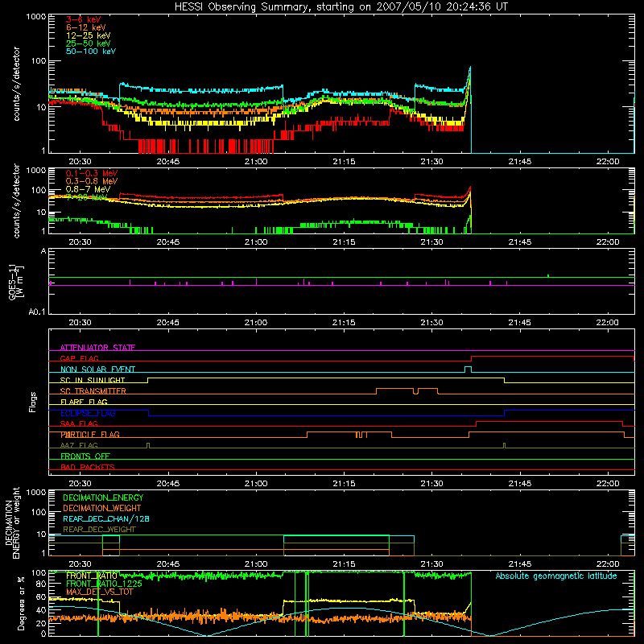
Task: Click the HESSI Observing Summary title text
Action: [x=341, y=7]
